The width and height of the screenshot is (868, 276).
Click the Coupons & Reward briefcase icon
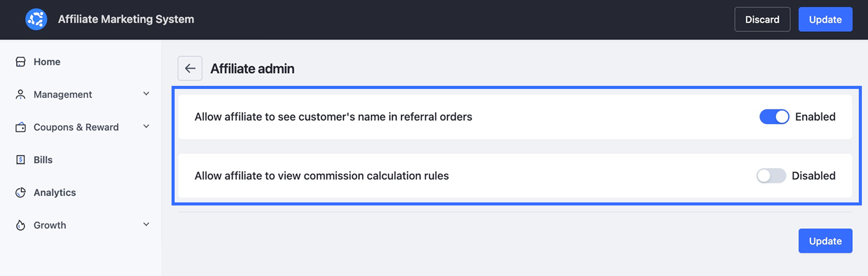[x=20, y=127]
